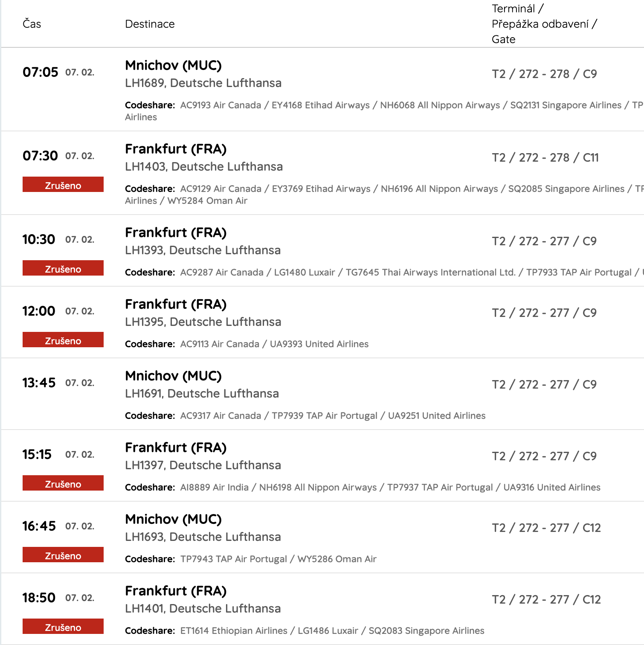Click the Zrušeno badge under 15:15
644x645 pixels.
63,483
